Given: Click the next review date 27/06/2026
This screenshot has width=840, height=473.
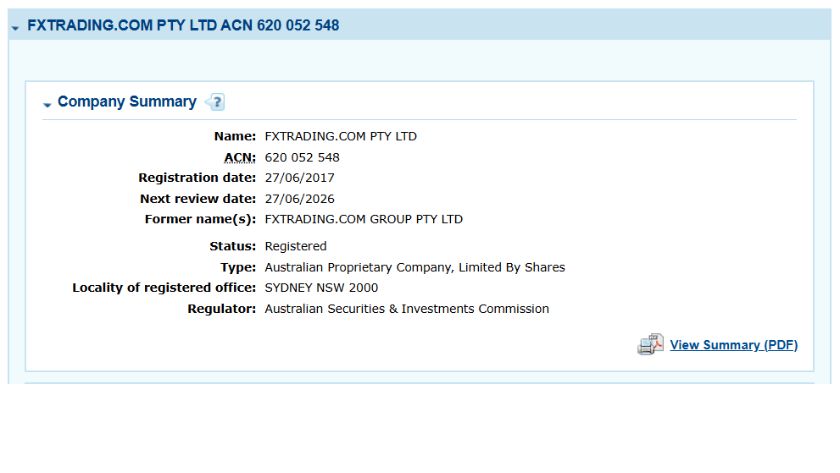Looking at the screenshot, I should tap(299, 199).
